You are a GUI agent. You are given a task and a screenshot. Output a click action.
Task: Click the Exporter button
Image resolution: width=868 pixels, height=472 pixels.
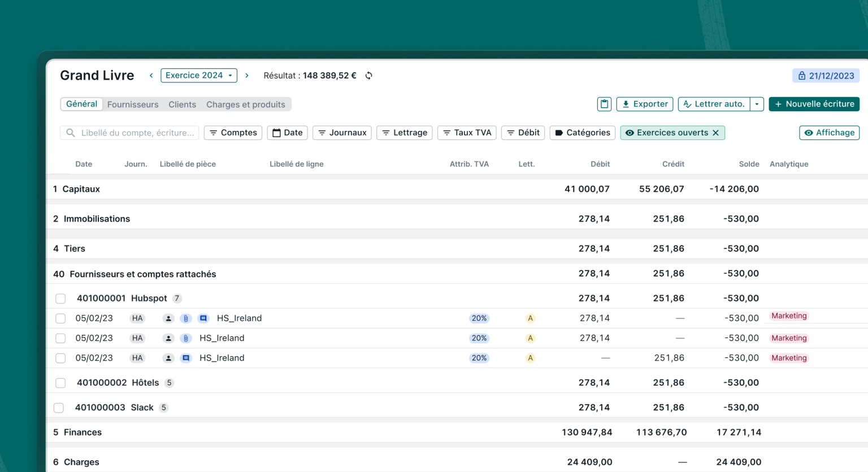645,104
